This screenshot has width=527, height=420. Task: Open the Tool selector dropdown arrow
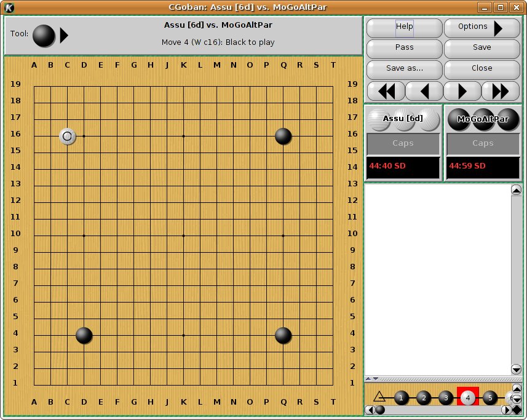64,35
